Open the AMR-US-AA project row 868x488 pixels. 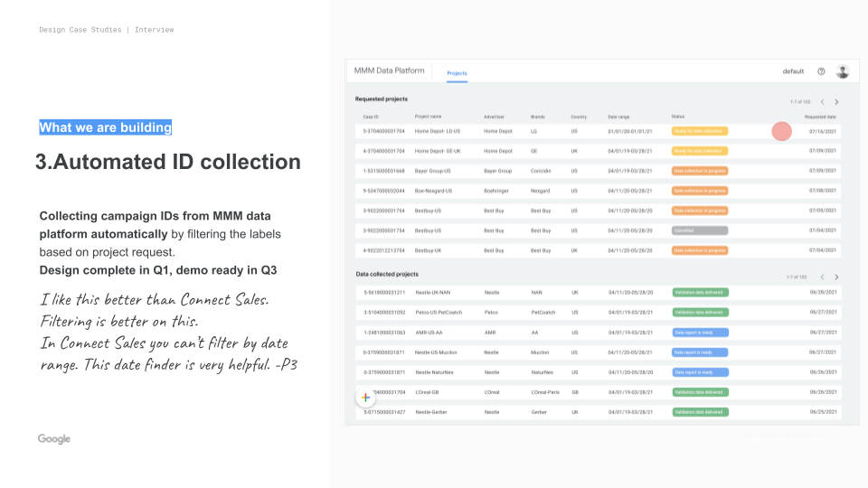pyautogui.click(x=598, y=333)
